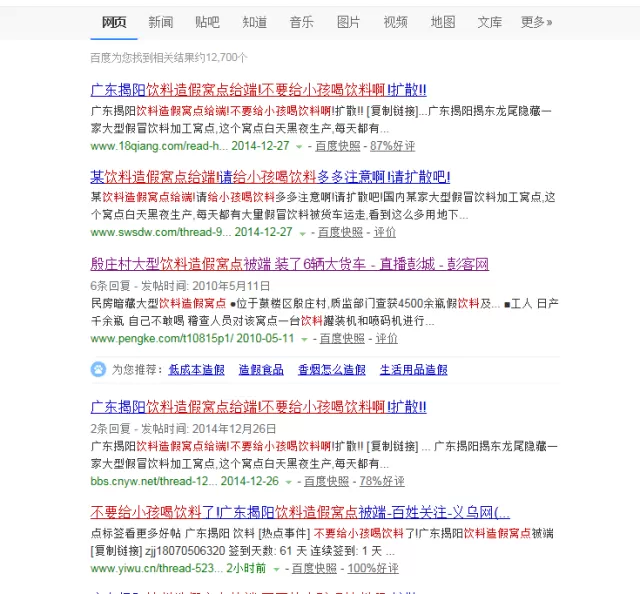Open the 不要给小孩喝饮料了 义乌网 result title

(x=300, y=512)
